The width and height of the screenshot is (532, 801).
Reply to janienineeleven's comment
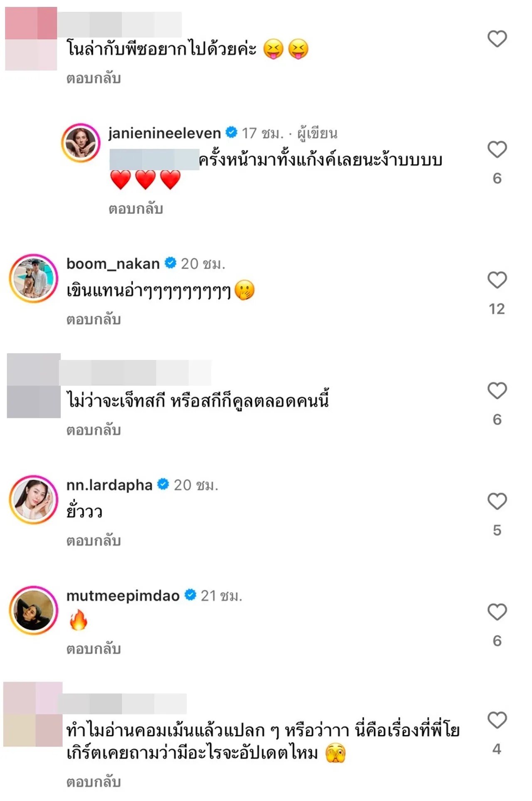click(x=135, y=209)
